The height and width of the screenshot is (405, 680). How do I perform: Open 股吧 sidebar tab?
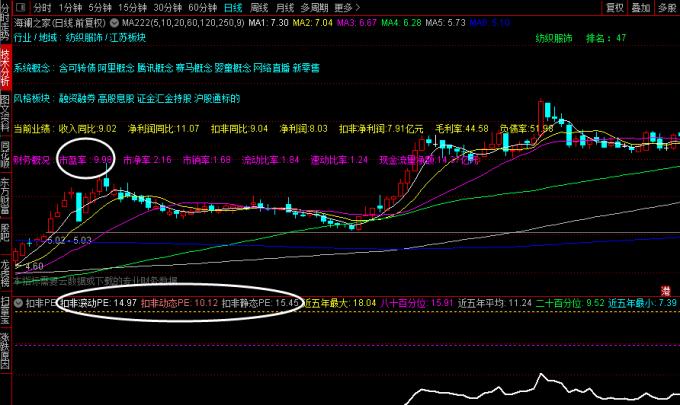tap(5, 233)
